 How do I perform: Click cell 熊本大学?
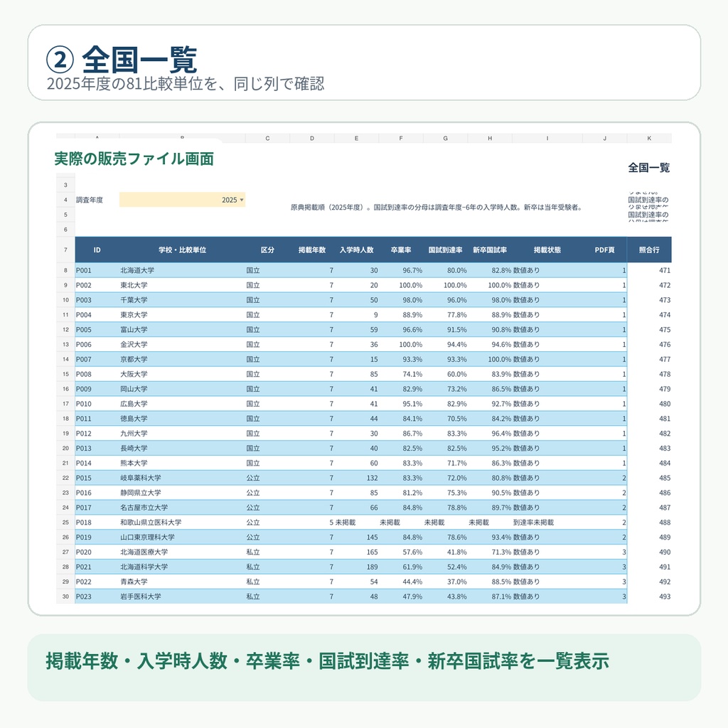coord(183,464)
